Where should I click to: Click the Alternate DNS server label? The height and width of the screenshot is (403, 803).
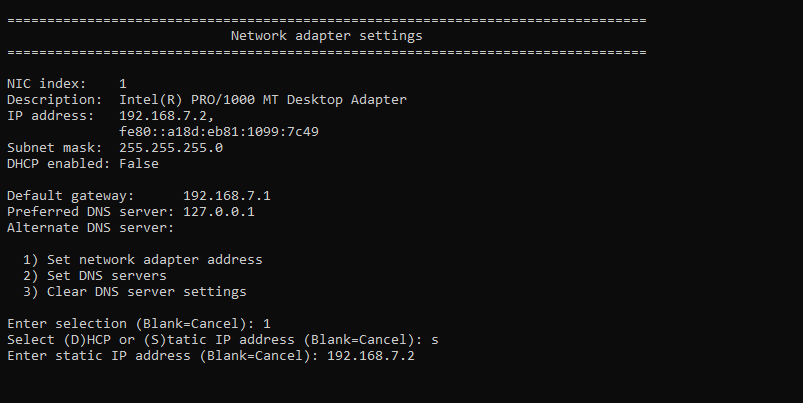(x=91, y=227)
